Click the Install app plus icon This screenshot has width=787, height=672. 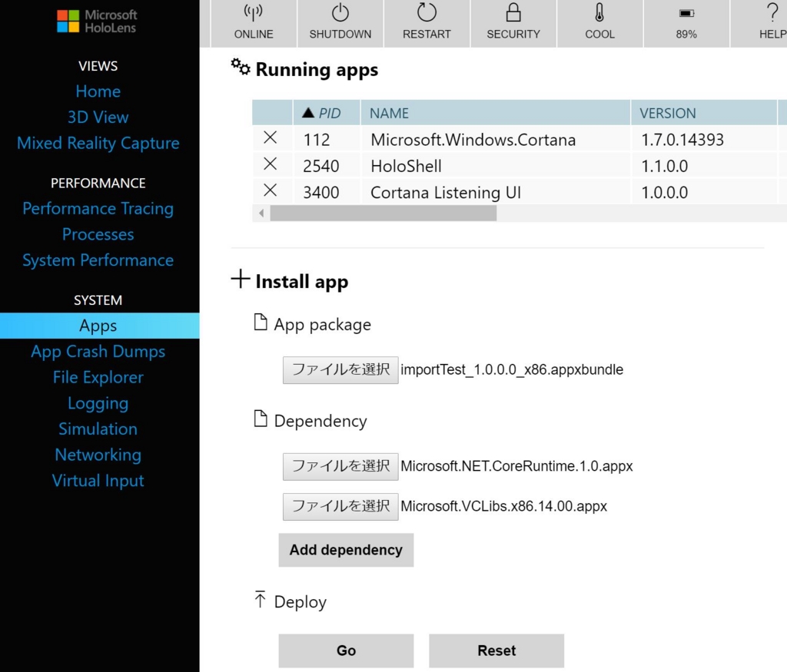click(x=241, y=279)
